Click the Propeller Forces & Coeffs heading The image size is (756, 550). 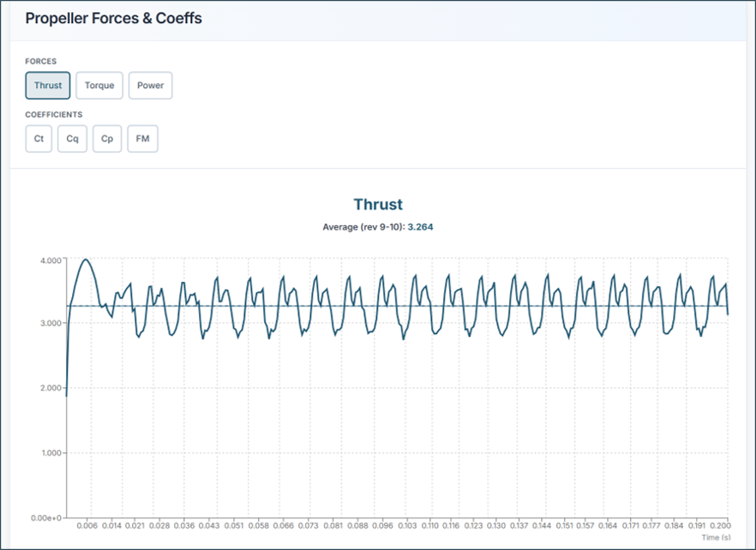coord(113,18)
